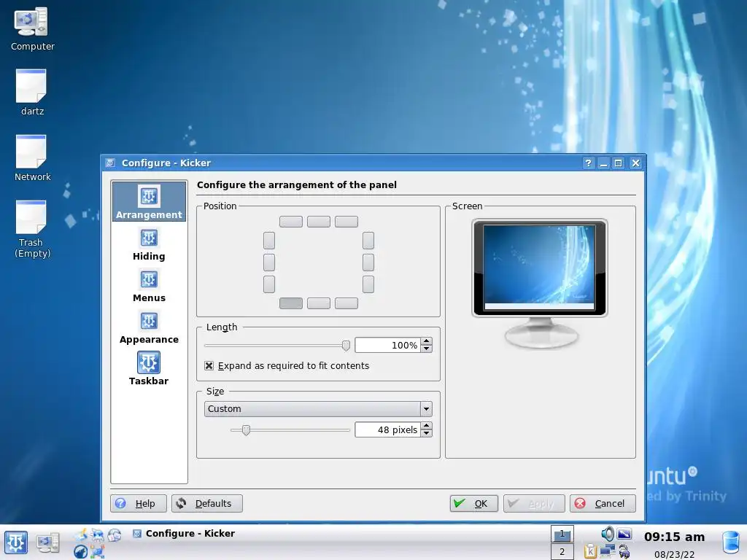Select the highlighted bottom-left panel position
This screenshot has width=747, height=560.
(291, 303)
